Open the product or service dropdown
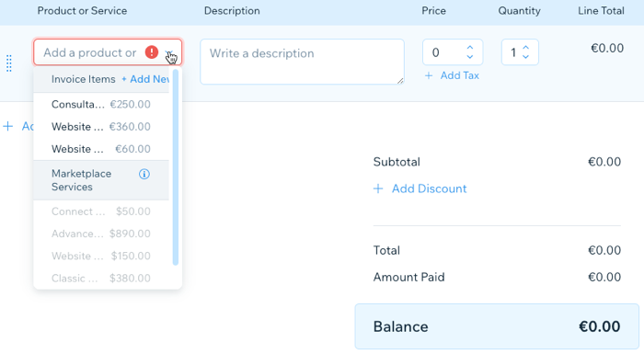The image size is (644, 354). tap(169, 52)
